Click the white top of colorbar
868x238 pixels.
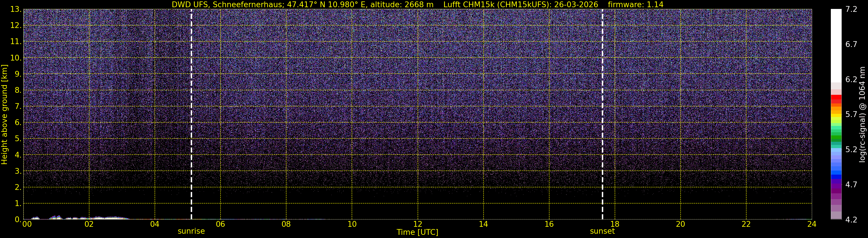coord(836,46)
